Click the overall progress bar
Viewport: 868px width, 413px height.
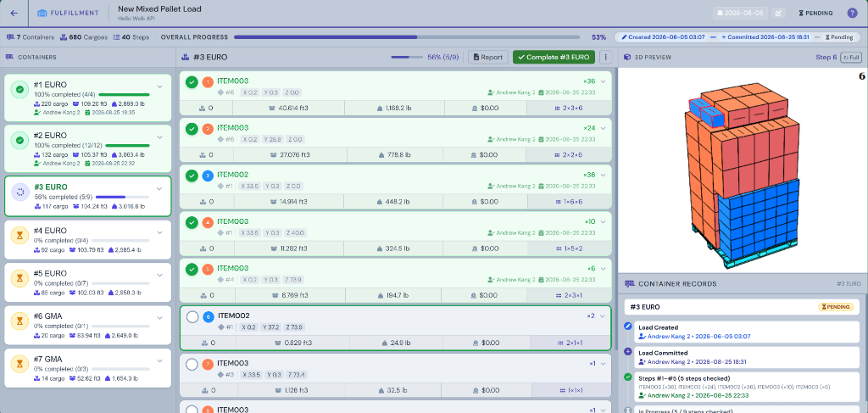[x=407, y=37]
